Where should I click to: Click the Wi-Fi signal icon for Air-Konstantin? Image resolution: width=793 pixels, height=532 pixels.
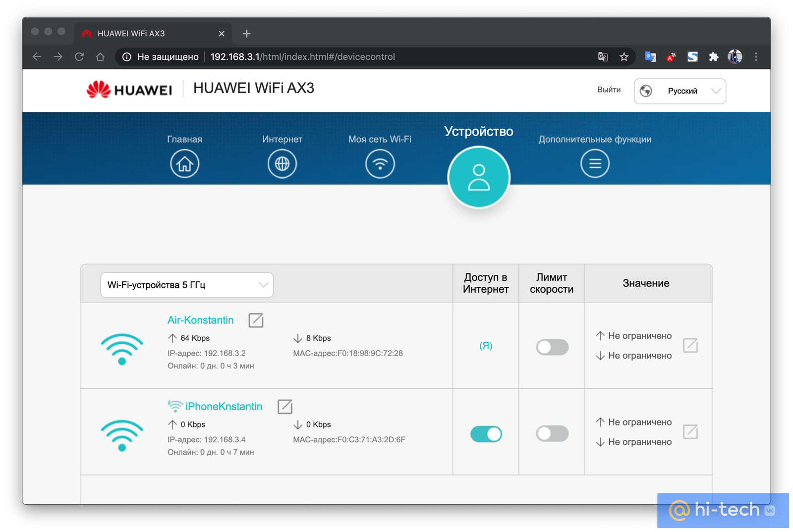click(x=122, y=349)
